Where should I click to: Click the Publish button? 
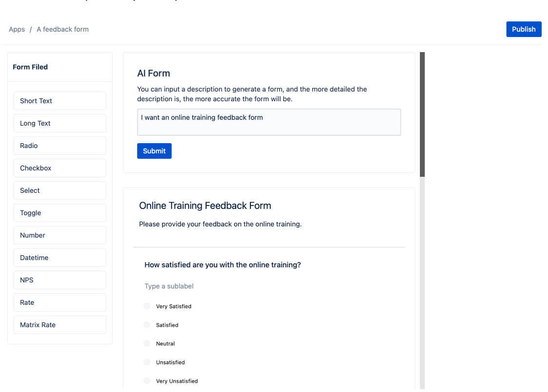524,29
